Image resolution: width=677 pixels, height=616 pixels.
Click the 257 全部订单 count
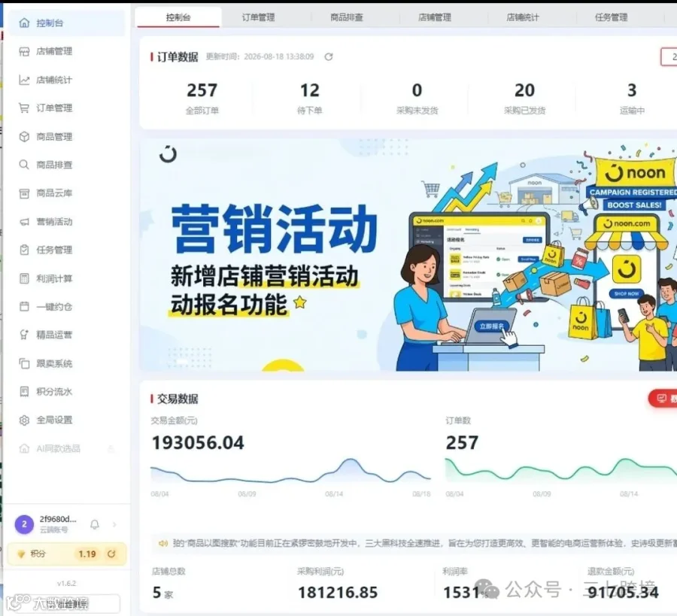pyautogui.click(x=202, y=90)
